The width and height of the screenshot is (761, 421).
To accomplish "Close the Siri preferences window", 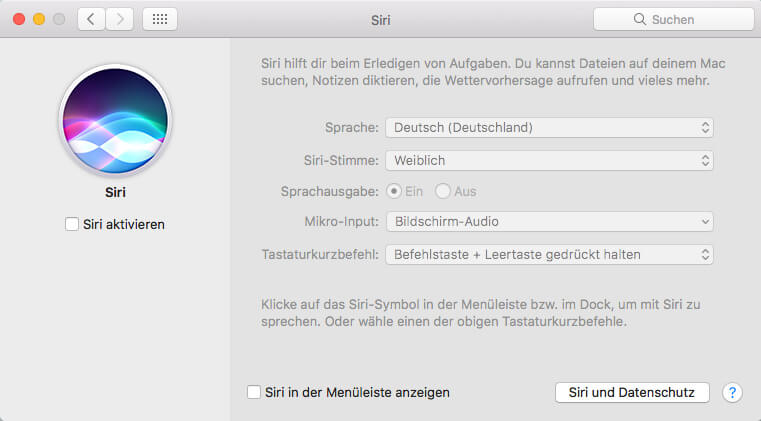I will [x=20, y=19].
